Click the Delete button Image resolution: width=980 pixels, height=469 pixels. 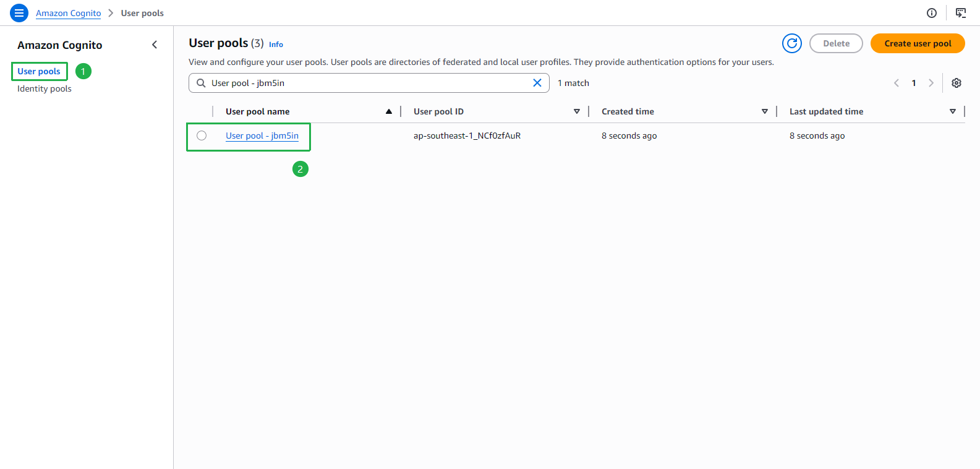point(836,43)
